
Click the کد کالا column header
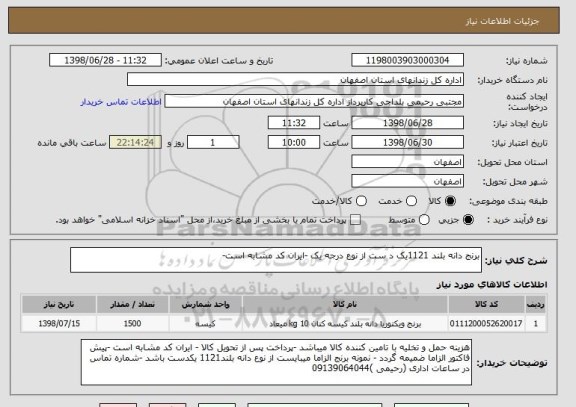point(486,305)
